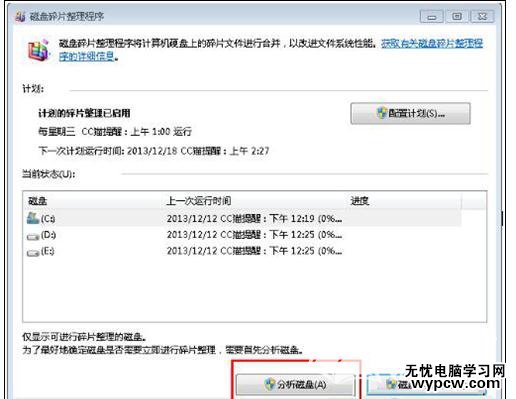
Task: Click the C: system drive icon
Action: coord(33,218)
